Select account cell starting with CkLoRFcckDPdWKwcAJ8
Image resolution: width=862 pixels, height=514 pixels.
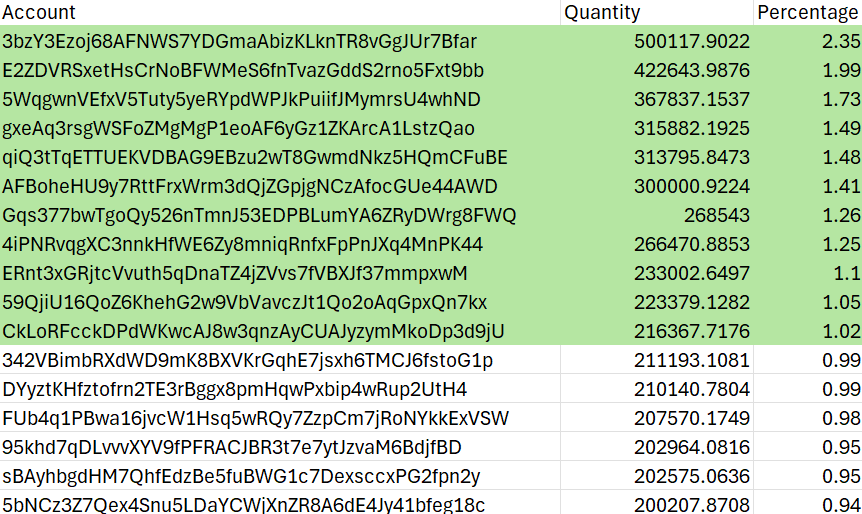pyautogui.click(x=280, y=331)
